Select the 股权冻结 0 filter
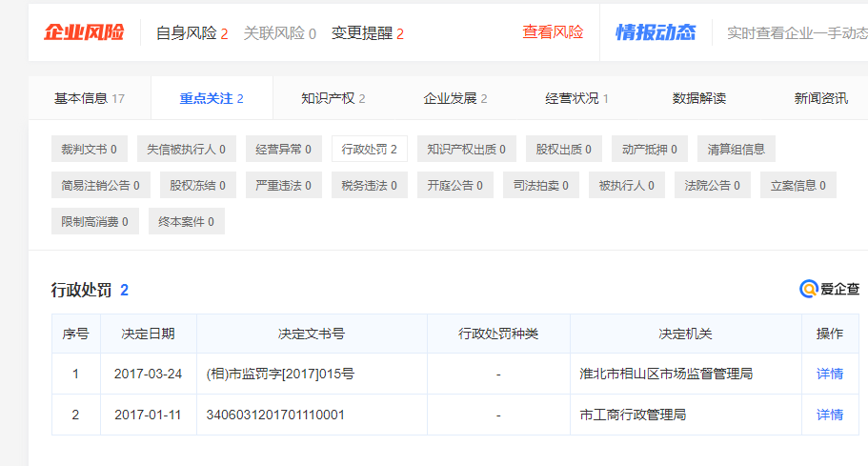The image size is (868, 466). pyautogui.click(x=197, y=186)
